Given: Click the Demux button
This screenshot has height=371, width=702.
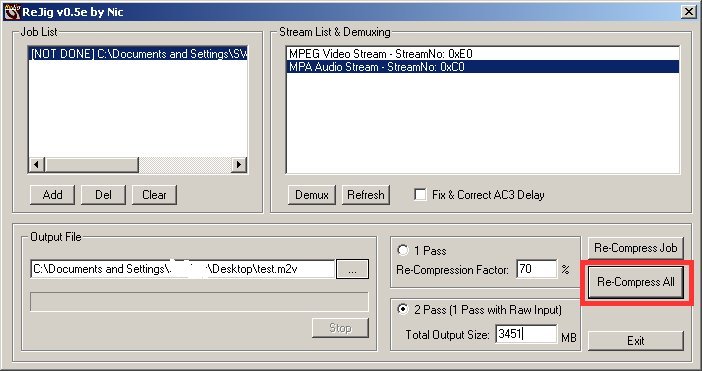Looking at the screenshot, I should point(312,195).
